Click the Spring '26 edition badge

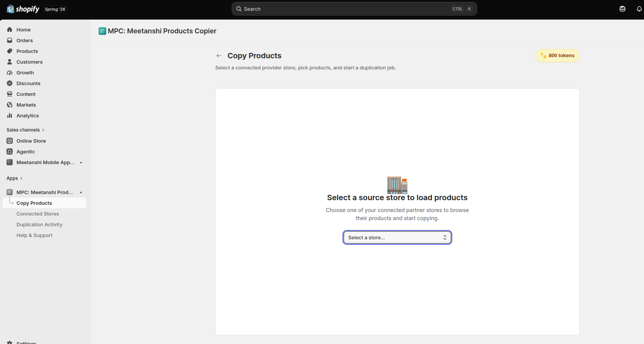click(x=55, y=9)
